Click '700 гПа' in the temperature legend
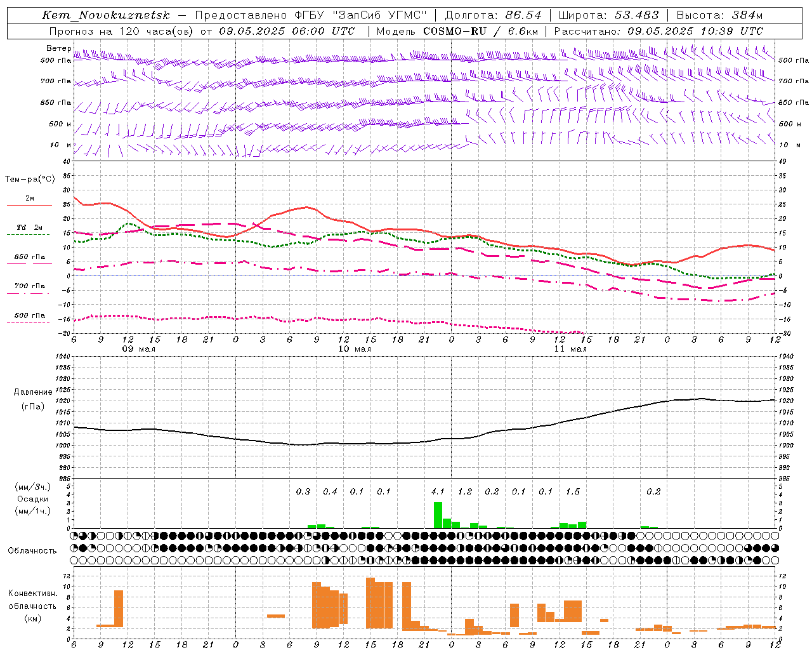The image size is (812, 650). pos(30,286)
